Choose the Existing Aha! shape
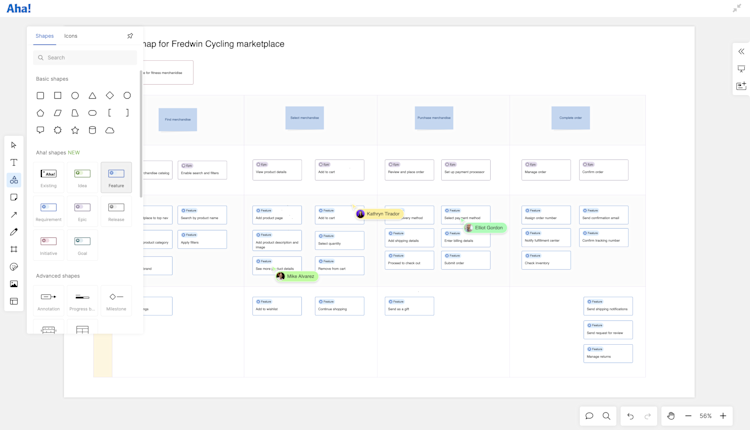Image resolution: width=750 pixels, height=430 pixels. tap(48, 177)
